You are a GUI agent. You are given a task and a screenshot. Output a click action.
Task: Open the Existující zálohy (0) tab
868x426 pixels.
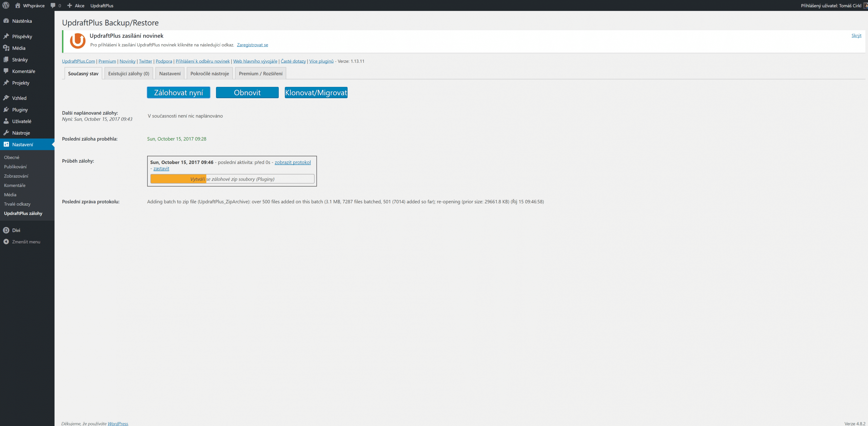(x=129, y=73)
